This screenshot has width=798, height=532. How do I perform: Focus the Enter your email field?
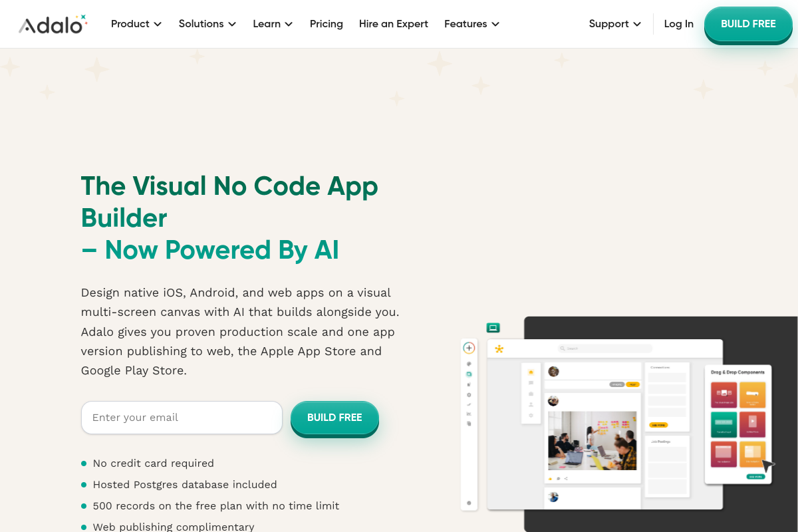[x=182, y=418]
